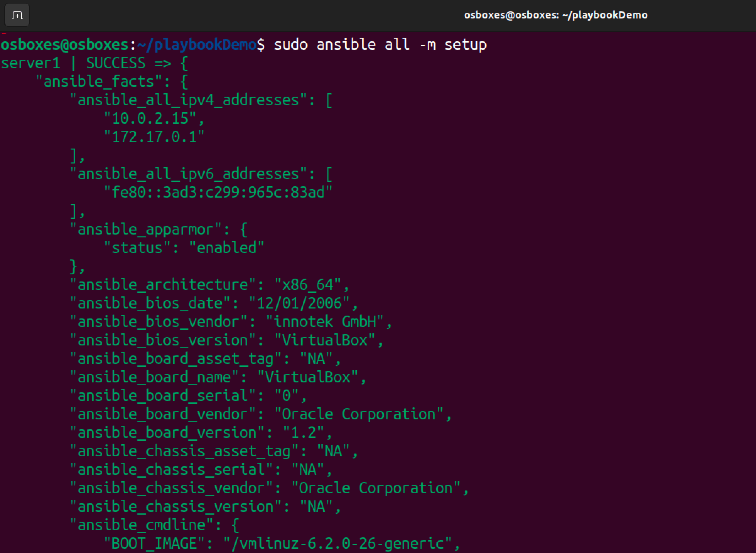Click the "/vmlinuz-6.2.0-26-generic" boot image value
Image resolution: width=756 pixels, height=553 pixels.
point(337,544)
